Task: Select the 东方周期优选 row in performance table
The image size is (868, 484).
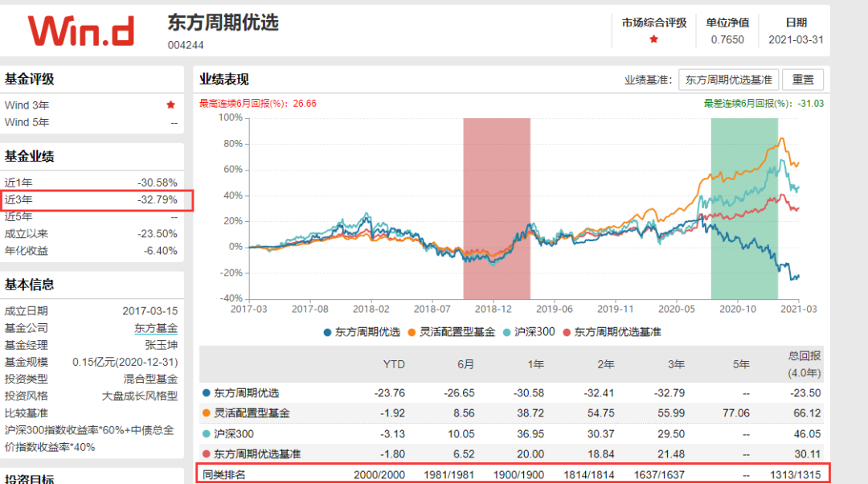Action: tap(511, 392)
